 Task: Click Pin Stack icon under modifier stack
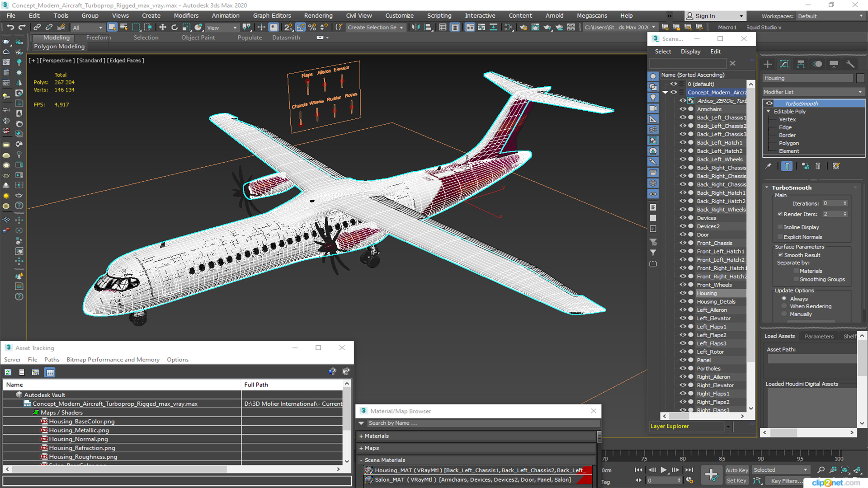pyautogui.click(x=769, y=166)
